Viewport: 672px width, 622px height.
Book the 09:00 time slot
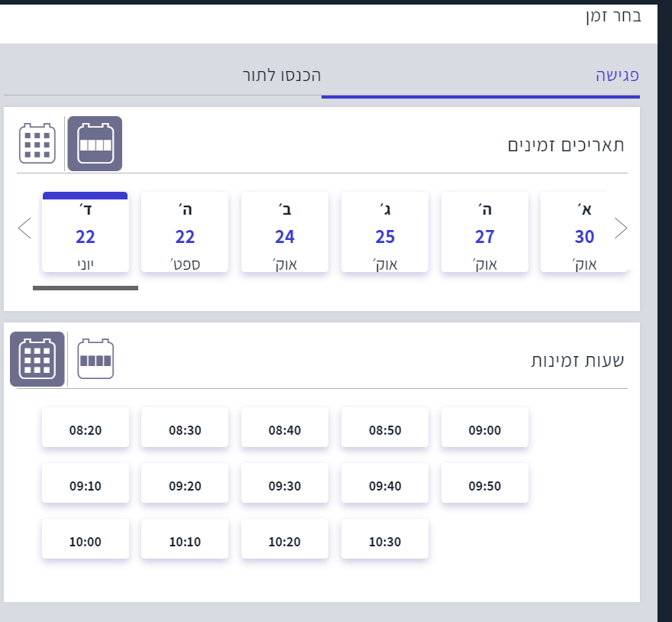click(x=484, y=429)
